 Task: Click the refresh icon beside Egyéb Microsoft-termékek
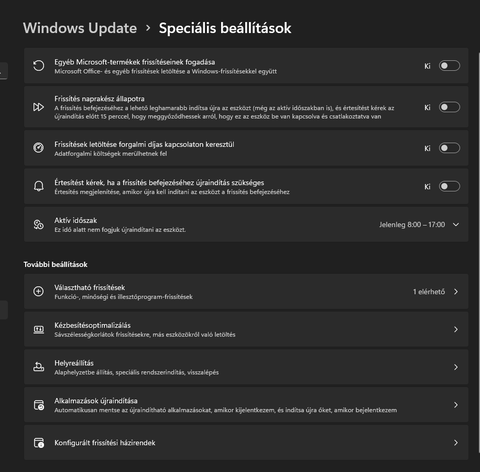[38, 66]
